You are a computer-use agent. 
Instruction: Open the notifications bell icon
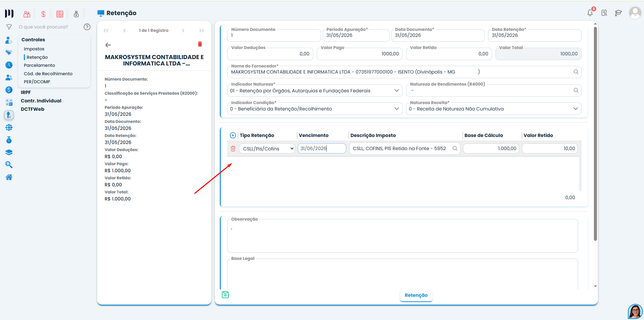pyautogui.click(x=590, y=13)
